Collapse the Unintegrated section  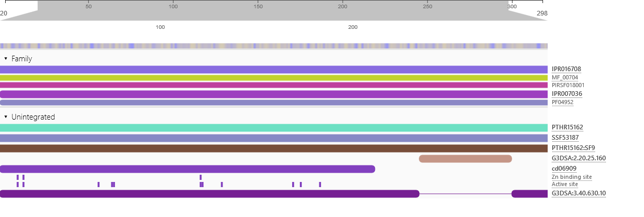click(x=6, y=117)
